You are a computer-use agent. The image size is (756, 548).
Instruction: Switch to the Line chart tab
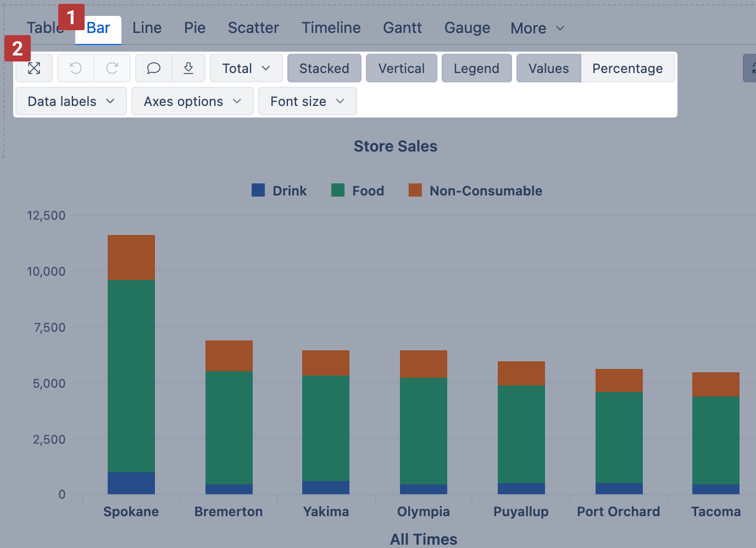click(147, 28)
